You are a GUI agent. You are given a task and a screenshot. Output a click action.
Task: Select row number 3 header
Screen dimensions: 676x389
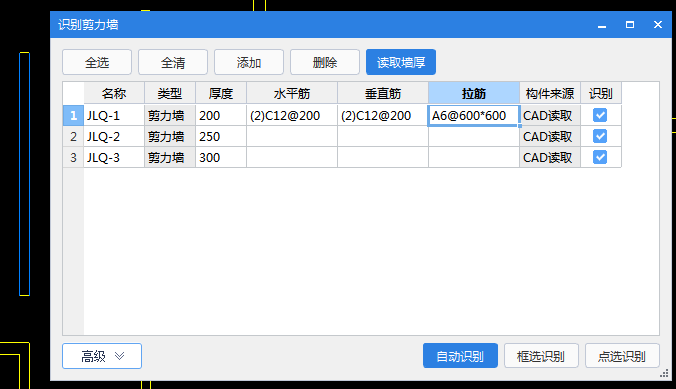[x=73, y=157]
